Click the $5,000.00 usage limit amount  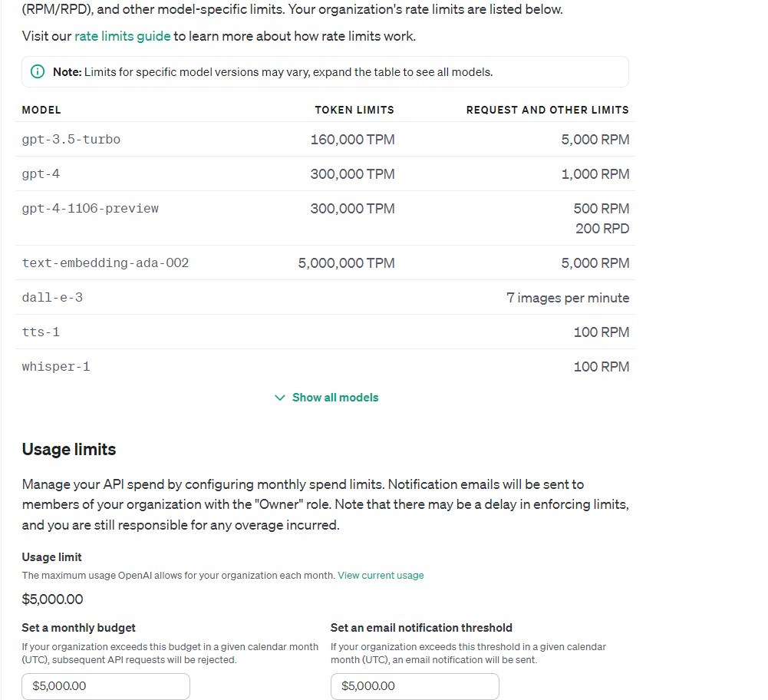tap(52, 599)
